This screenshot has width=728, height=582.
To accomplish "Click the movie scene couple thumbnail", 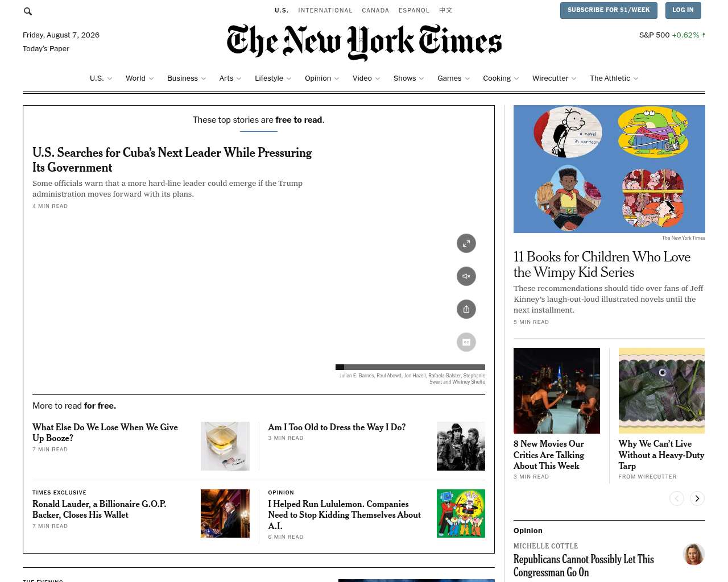I will pos(557,391).
